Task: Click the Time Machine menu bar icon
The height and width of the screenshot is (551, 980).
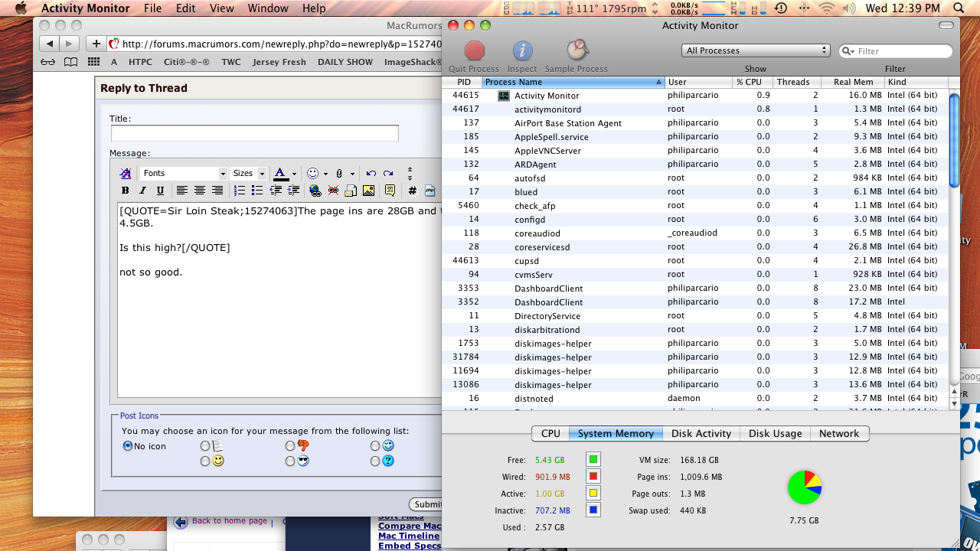Action: coord(780,8)
